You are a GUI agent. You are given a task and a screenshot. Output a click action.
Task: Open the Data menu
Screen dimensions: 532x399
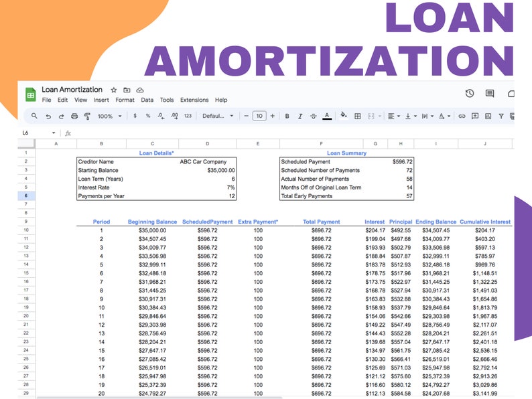[x=147, y=100]
